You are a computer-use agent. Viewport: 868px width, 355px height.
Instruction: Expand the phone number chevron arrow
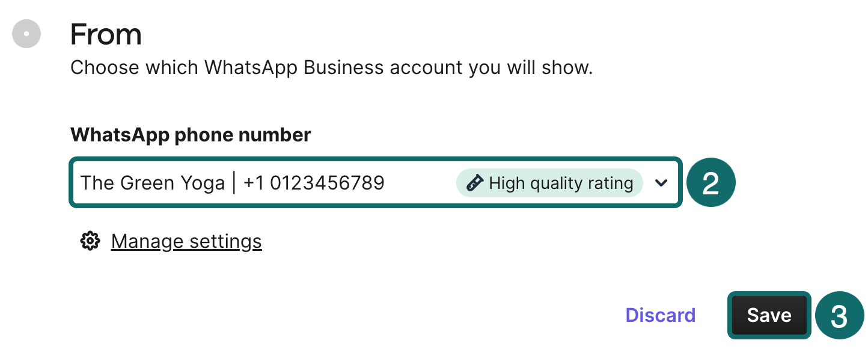coord(661,183)
